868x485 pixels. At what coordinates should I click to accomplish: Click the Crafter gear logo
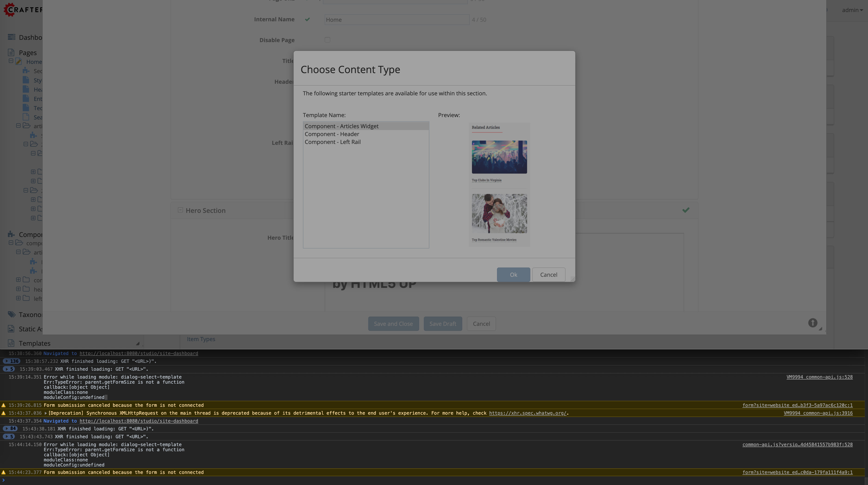9,9
